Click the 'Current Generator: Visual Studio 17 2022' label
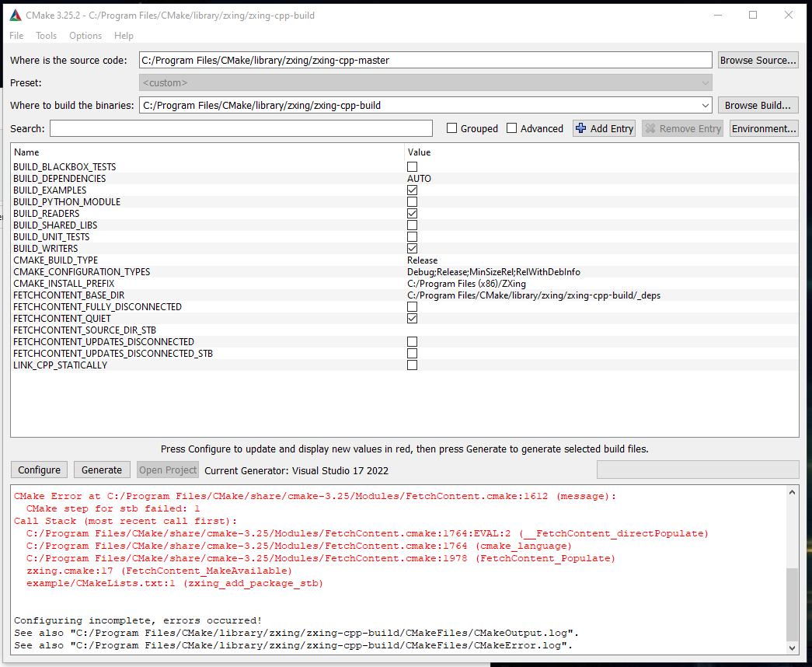The width and height of the screenshot is (812, 667). (x=296, y=470)
